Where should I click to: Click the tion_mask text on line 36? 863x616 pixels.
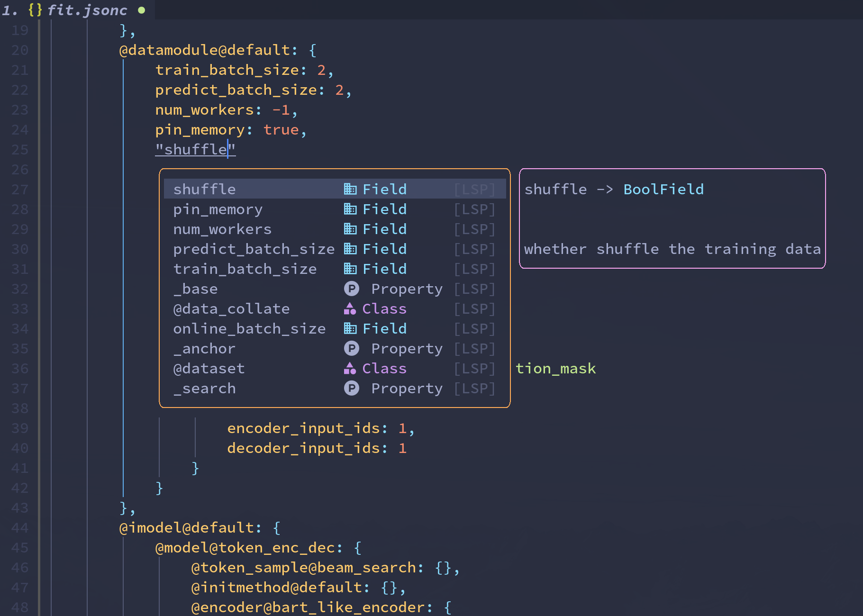pos(555,368)
